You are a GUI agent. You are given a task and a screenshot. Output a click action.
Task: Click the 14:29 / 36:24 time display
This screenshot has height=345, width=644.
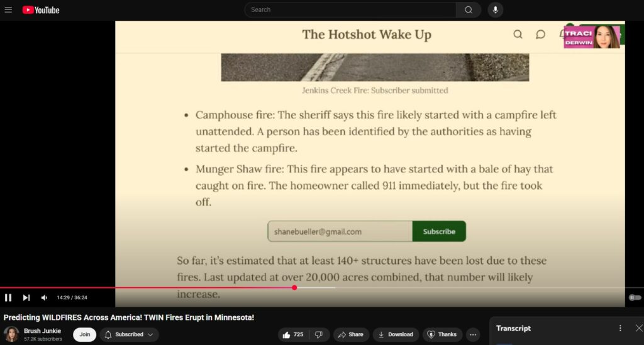[x=72, y=297]
